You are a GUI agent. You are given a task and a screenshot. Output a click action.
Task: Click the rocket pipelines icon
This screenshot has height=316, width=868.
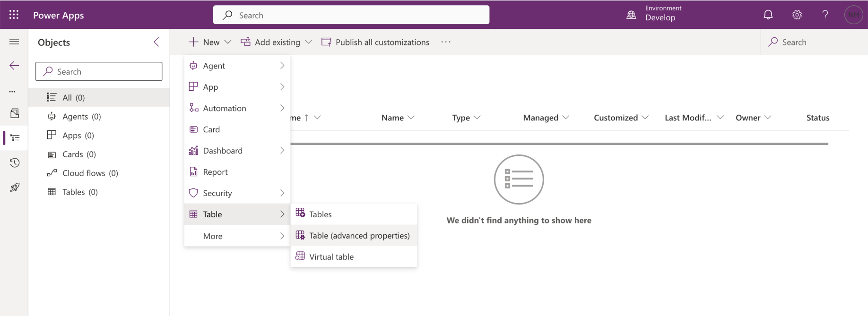tap(15, 188)
